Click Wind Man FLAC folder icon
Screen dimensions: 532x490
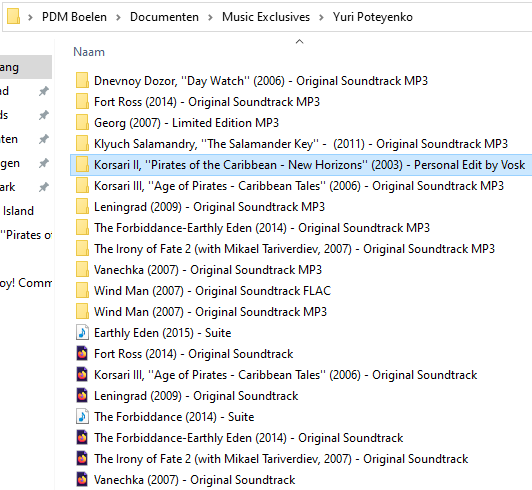82,291
